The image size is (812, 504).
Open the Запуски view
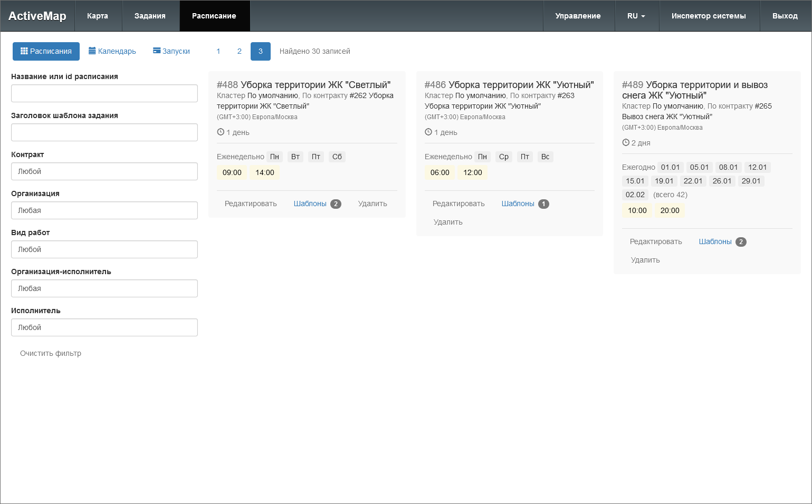171,51
